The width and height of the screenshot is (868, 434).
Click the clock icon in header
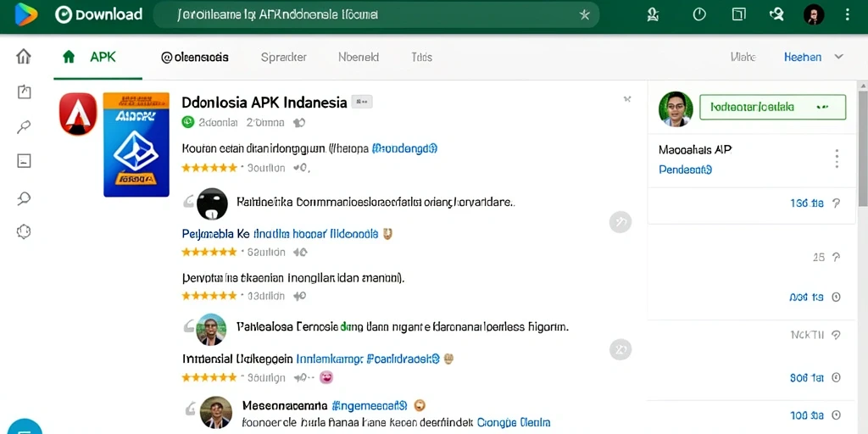(699, 14)
